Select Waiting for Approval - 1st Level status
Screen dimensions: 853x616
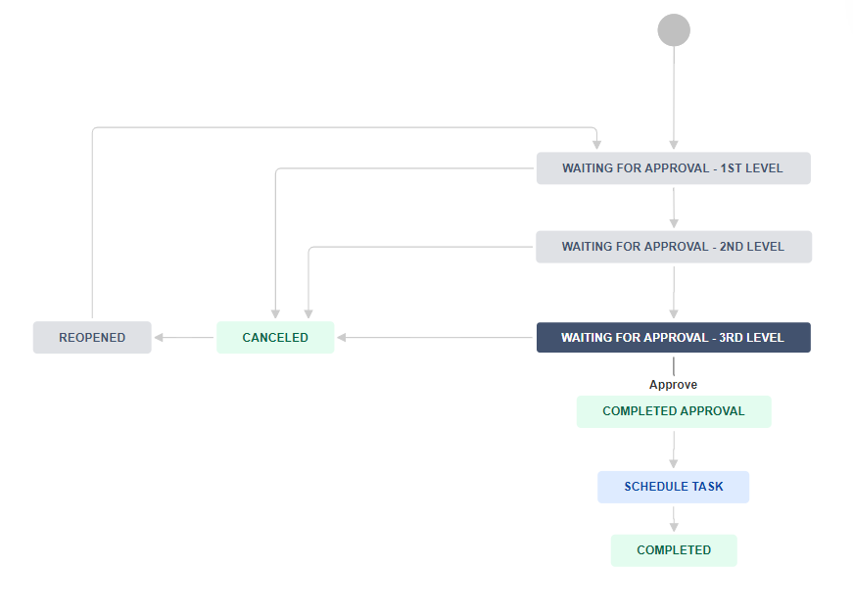[674, 168]
